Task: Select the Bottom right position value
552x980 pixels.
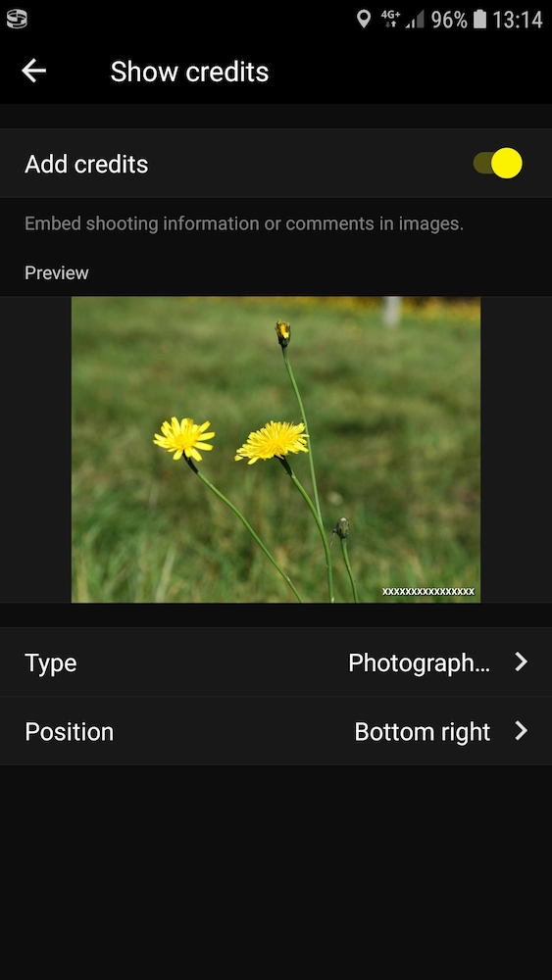Action: [422, 732]
